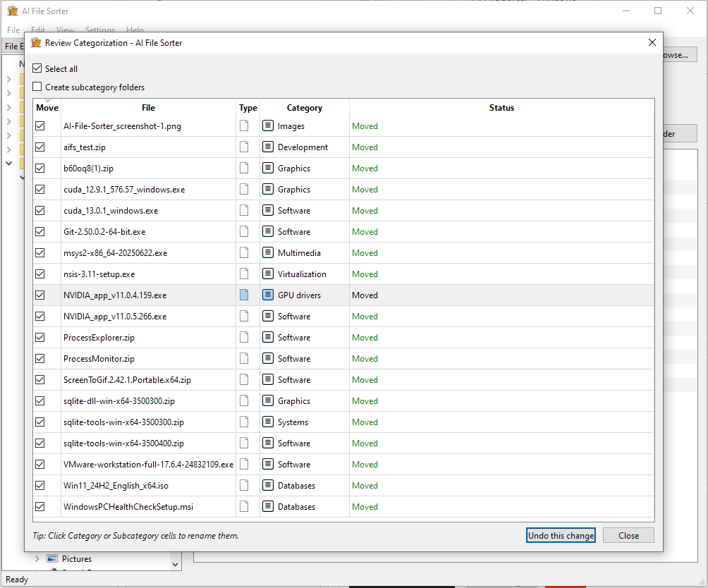Click Ready in the status bar
Screen dimensions: 708x588
[x=17, y=580]
